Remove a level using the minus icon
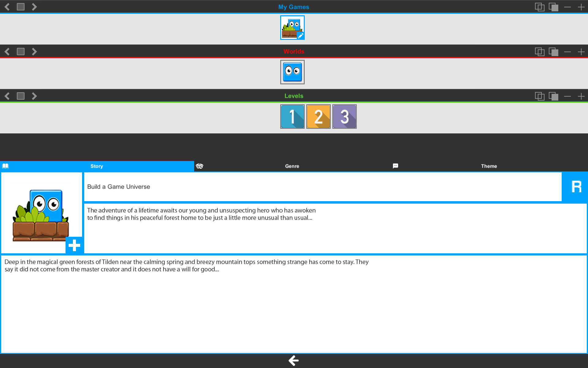588x368 pixels. [x=567, y=96]
